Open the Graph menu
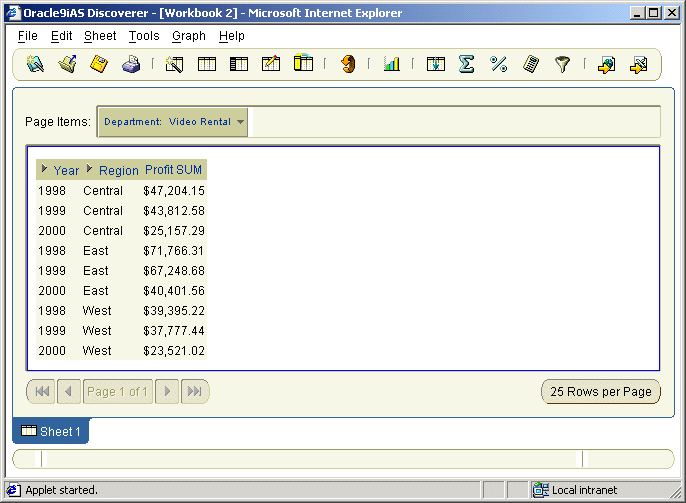The image size is (686, 503). (x=189, y=36)
